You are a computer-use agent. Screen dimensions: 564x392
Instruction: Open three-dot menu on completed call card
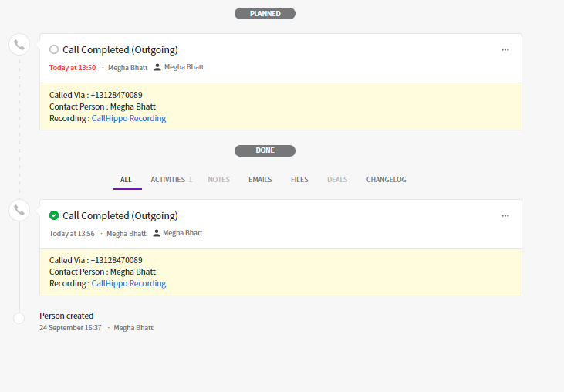pos(505,216)
